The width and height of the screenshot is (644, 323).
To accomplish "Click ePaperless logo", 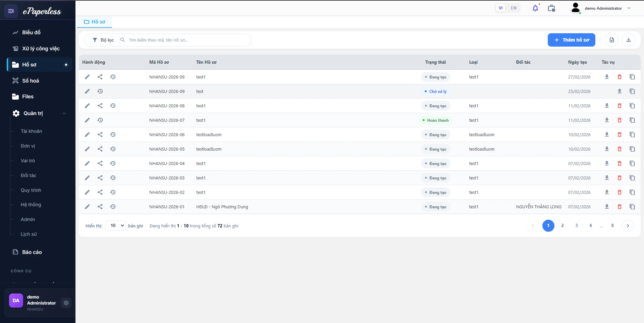I will tap(42, 11).
